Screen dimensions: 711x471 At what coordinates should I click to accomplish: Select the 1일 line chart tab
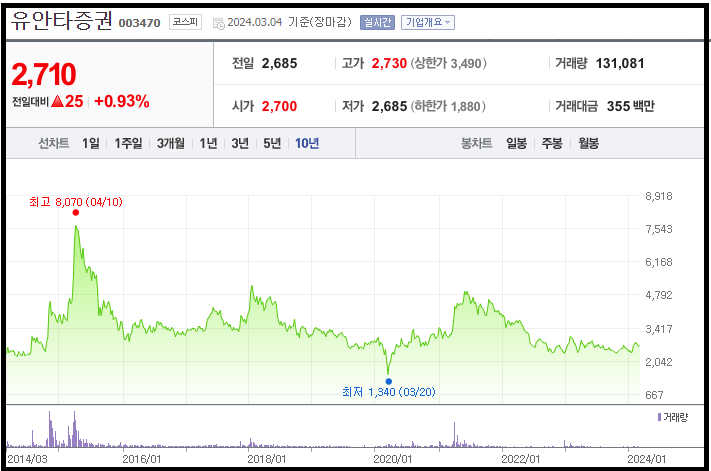tap(91, 143)
